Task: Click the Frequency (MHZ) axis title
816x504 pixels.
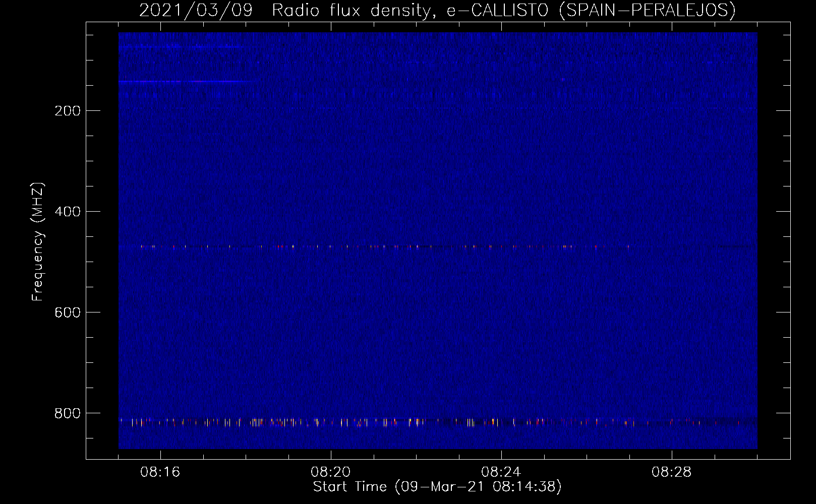Action: [38, 242]
